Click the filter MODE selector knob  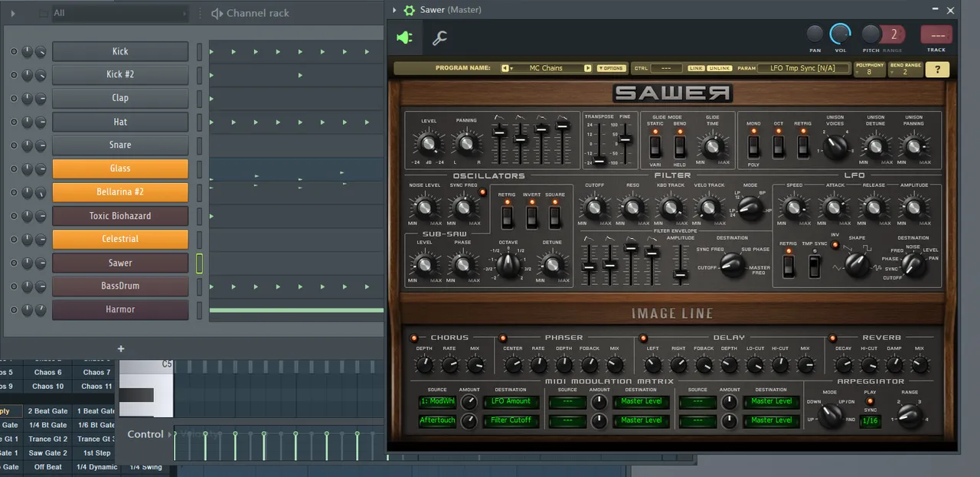pyautogui.click(x=750, y=207)
